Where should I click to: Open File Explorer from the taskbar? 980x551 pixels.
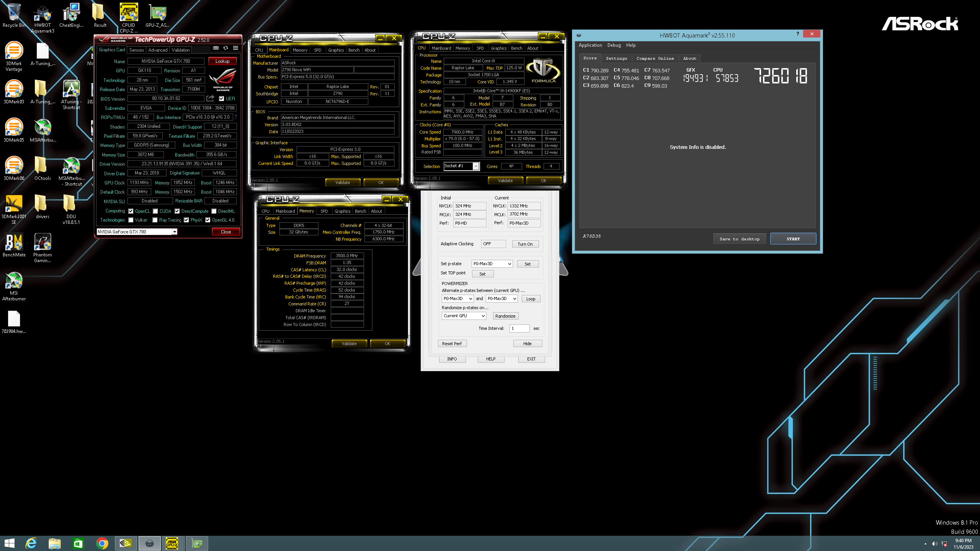[x=54, y=543]
